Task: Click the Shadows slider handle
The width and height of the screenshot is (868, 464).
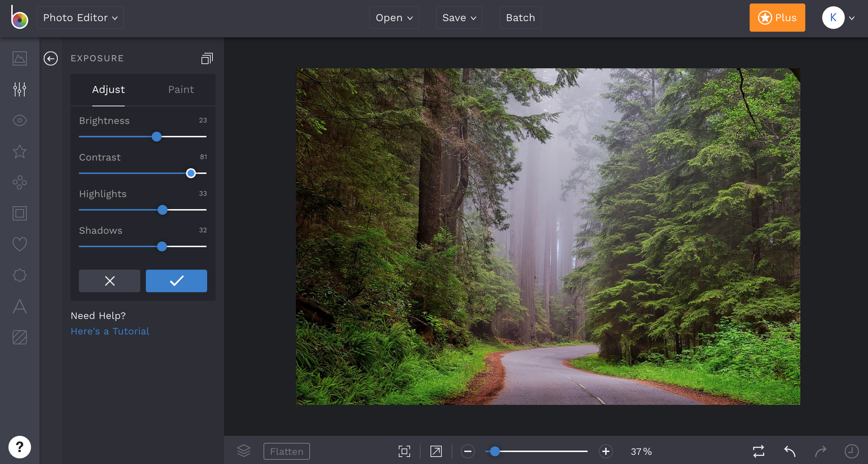Action: (162, 246)
